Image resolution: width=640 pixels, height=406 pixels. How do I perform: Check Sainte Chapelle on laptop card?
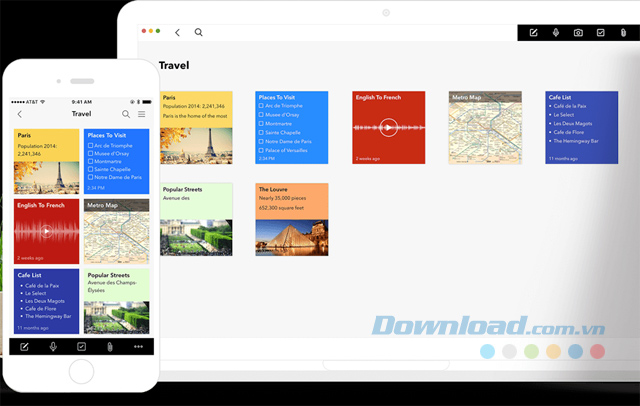point(261,133)
